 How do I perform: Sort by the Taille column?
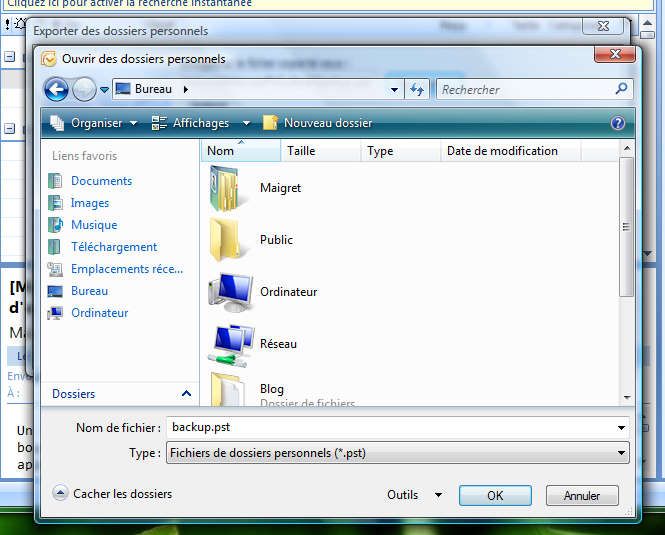pyautogui.click(x=321, y=151)
